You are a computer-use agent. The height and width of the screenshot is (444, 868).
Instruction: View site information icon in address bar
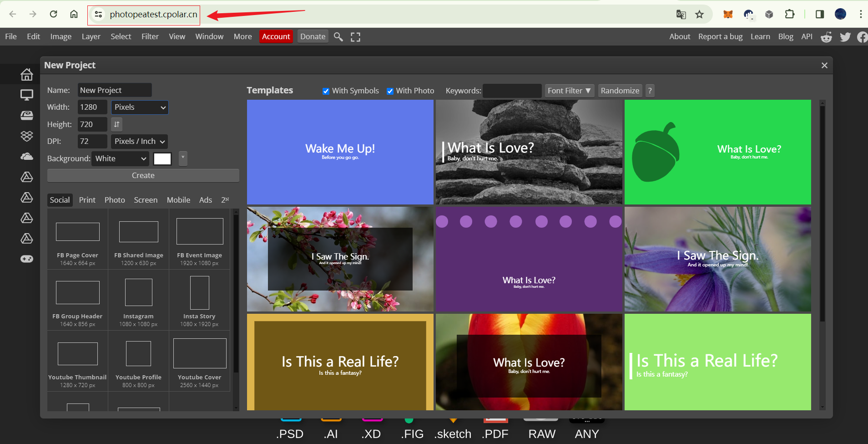pos(98,15)
